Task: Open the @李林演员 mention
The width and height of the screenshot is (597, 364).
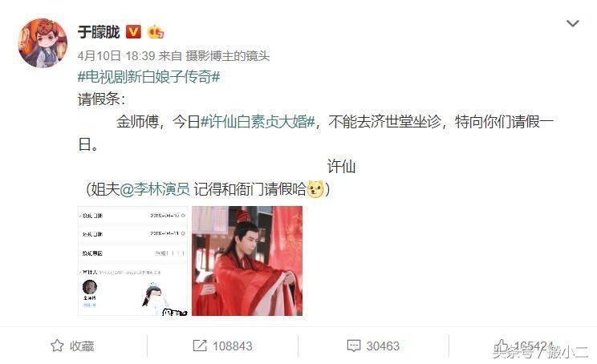Action: pyautogui.click(x=155, y=189)
